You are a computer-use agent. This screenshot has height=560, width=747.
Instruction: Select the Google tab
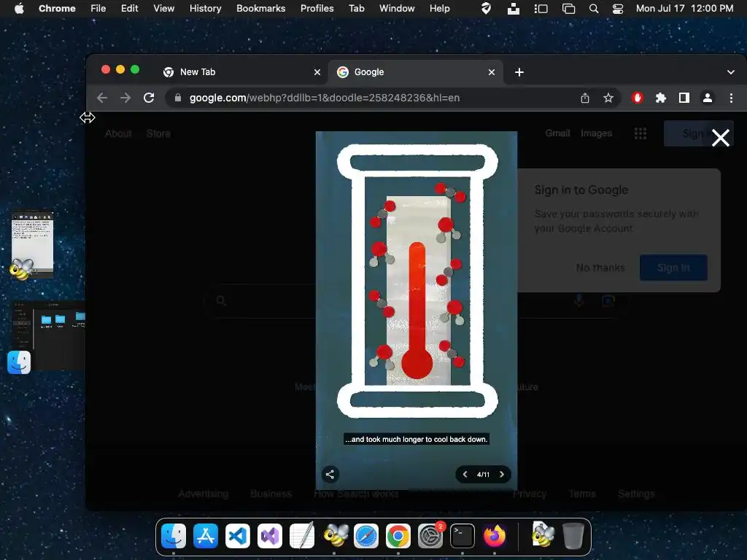coord(415,72)
